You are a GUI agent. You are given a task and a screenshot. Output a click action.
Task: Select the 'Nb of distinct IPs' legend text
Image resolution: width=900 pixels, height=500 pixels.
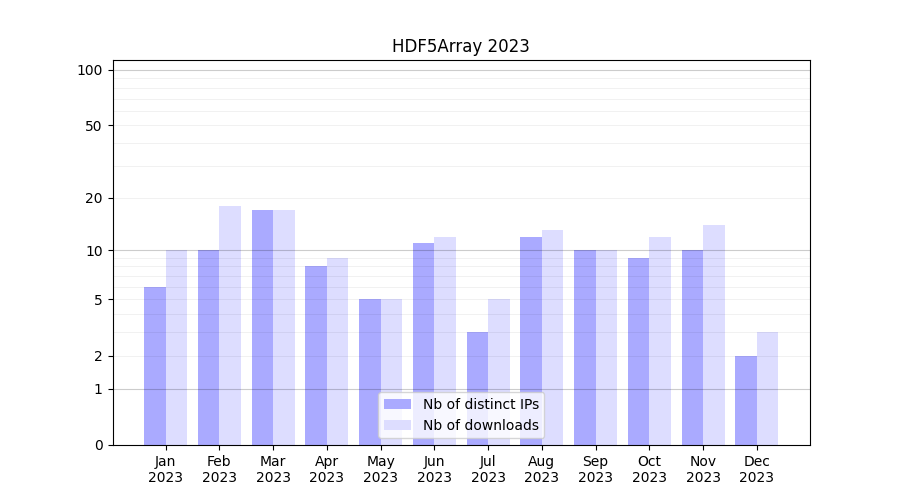coord(480,404)
